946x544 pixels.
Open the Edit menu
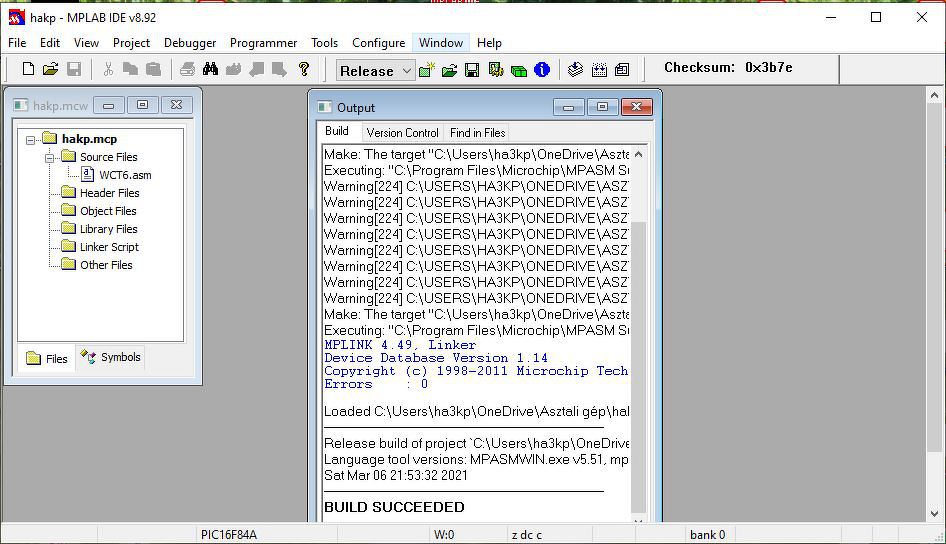tap(49, 43)
